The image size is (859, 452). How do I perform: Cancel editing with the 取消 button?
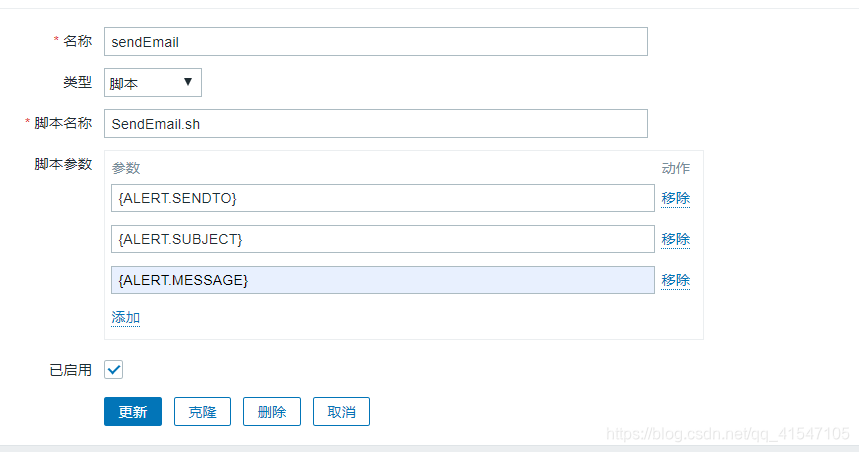pyautogui.click(x=341, y=411)
